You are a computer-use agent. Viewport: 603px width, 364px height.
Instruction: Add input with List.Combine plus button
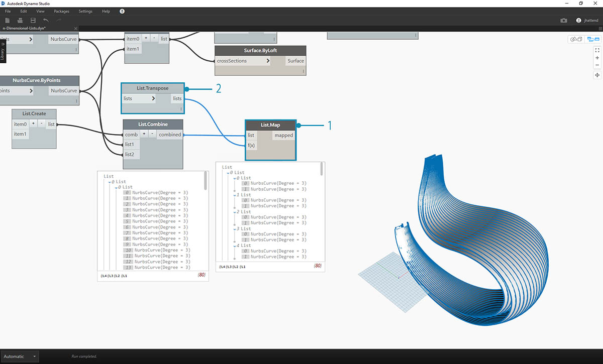click(144, 135)
